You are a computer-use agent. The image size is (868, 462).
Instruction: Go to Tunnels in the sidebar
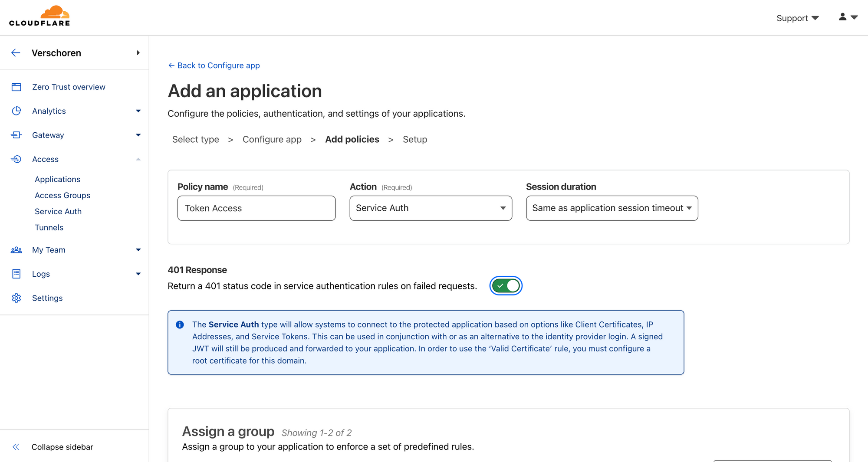coord(49,227)
